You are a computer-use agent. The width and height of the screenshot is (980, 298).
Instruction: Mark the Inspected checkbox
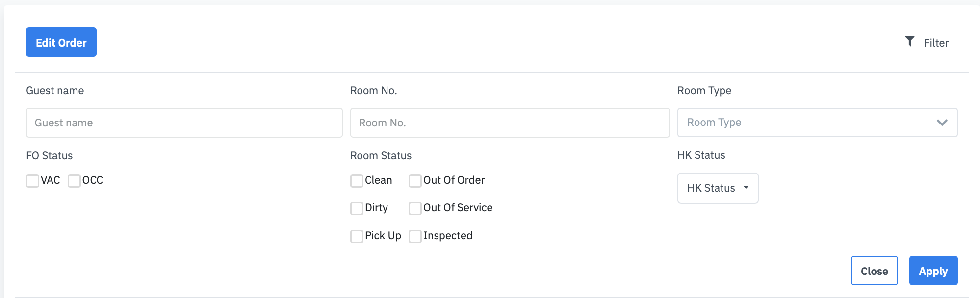coord(415,236)
